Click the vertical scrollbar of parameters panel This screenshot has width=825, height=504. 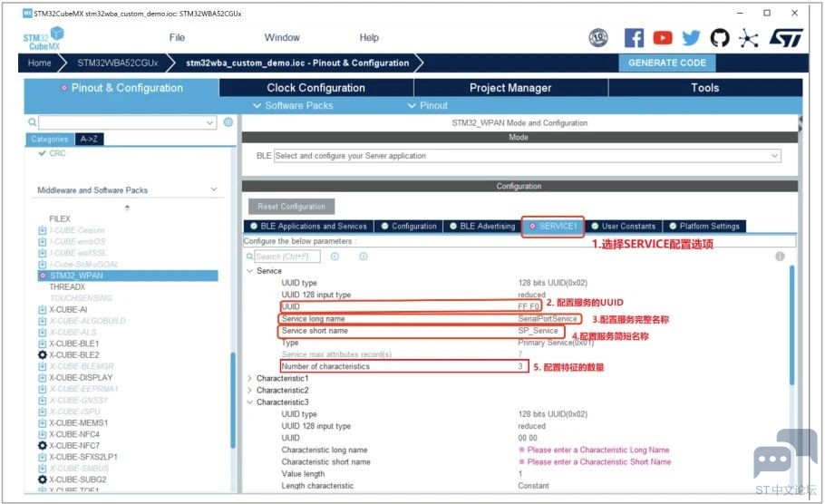pos(791,325)
